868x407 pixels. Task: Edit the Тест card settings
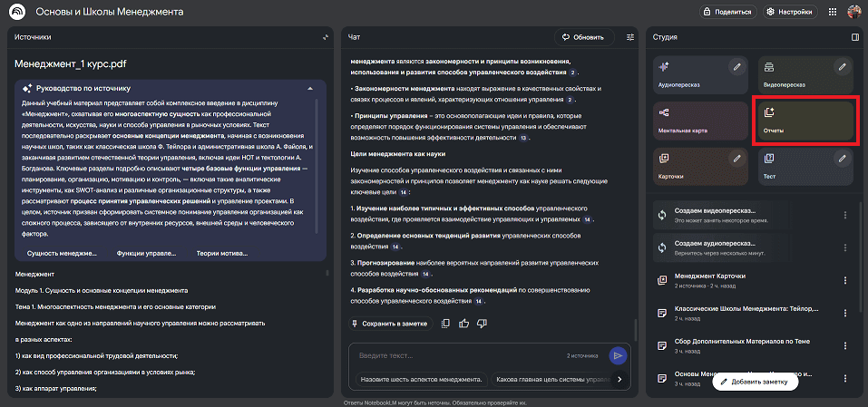point(842,159)
